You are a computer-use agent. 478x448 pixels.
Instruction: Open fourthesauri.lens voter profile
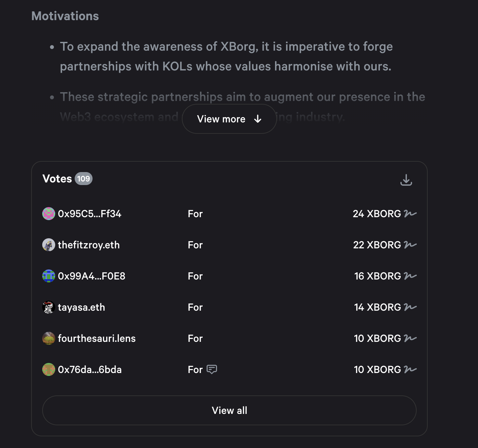click(97, 338)
